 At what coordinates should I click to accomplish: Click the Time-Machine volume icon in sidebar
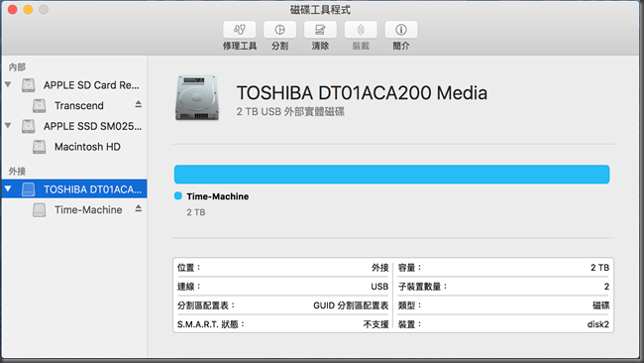(x=39, y=209)
